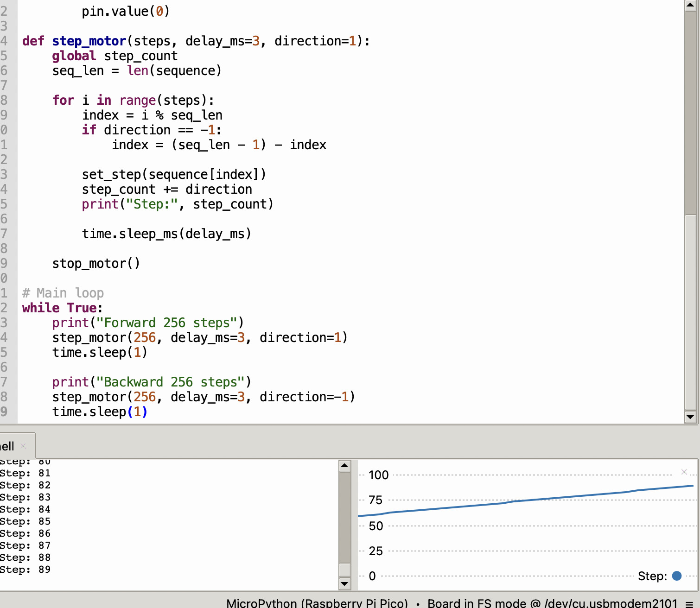
Task: Click "Step: 81" in the Shell output
Action: pos(25,473)
